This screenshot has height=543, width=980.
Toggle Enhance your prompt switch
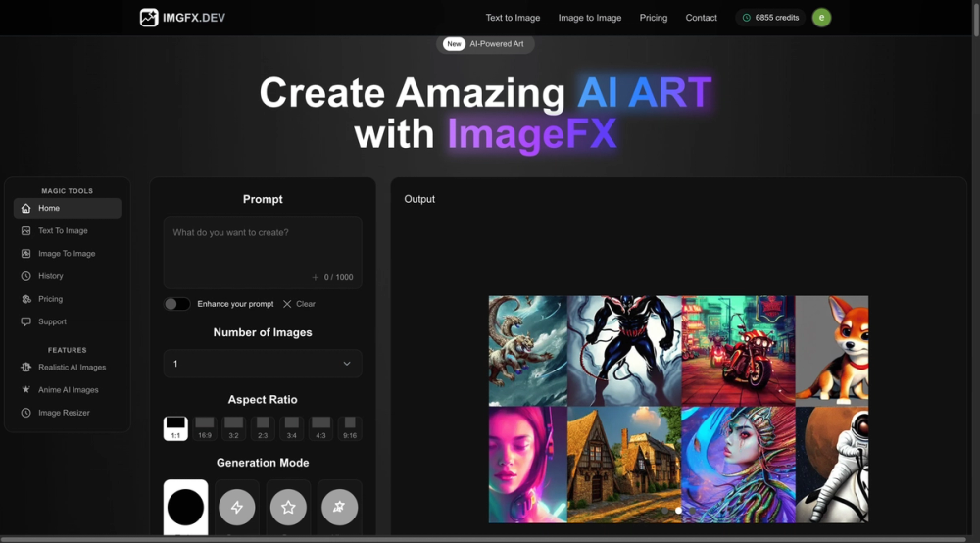coord(176,304)
